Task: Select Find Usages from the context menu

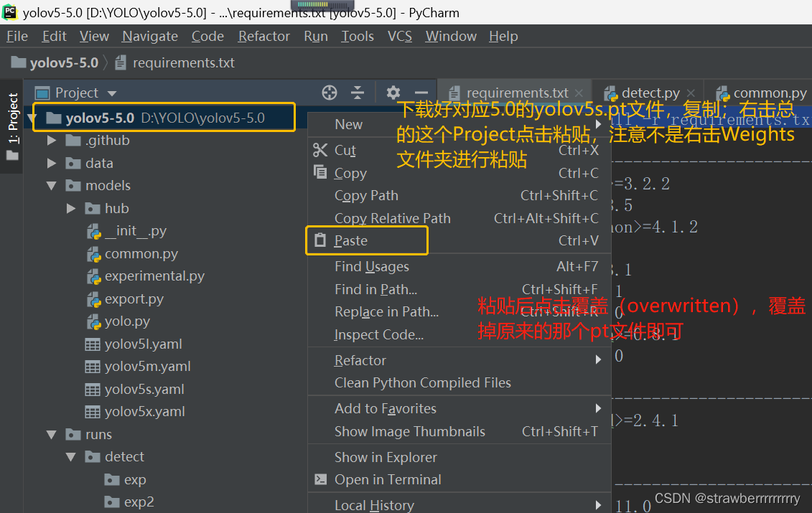Action: point(371,266)
